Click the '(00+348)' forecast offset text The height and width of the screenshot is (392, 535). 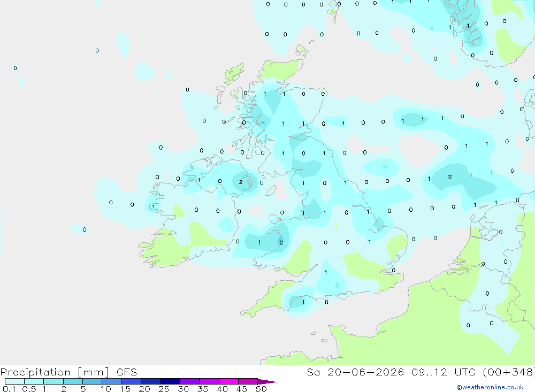click(x=509, y=372)
